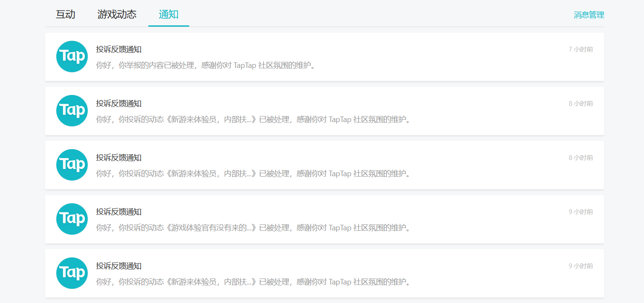Screen dimensions: 644x303
Task: Click the 7 小时前 timestamp
Action: click(x=581, y=49)
